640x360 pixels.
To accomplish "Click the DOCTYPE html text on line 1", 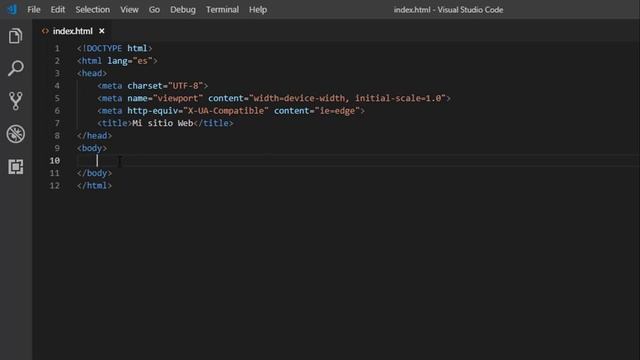I will click(114, 48).
